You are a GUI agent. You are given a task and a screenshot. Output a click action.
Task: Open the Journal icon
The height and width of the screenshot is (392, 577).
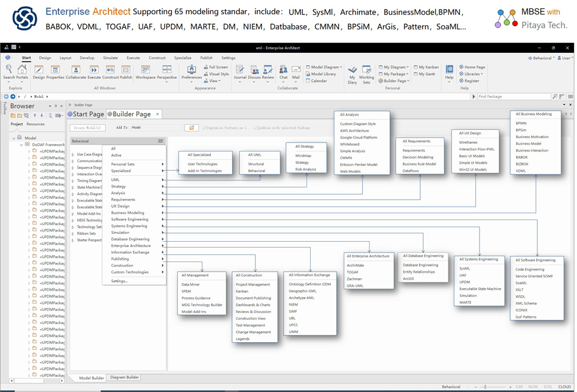tap(240, 69)
